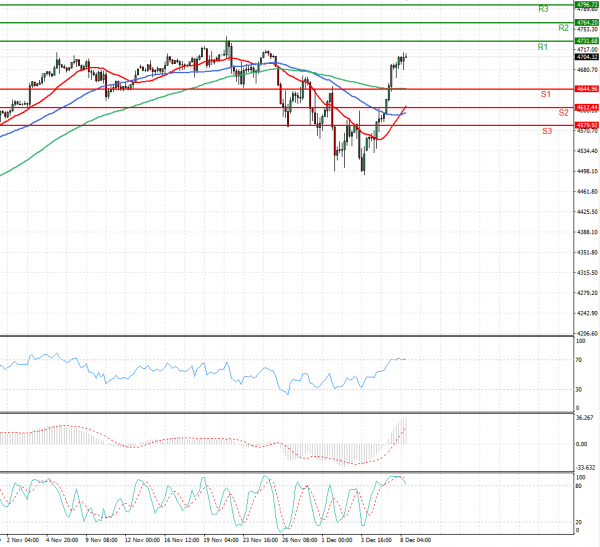Click the 4570.70 price axis value
Screen dimensions: 600x547
click(587, 131)
